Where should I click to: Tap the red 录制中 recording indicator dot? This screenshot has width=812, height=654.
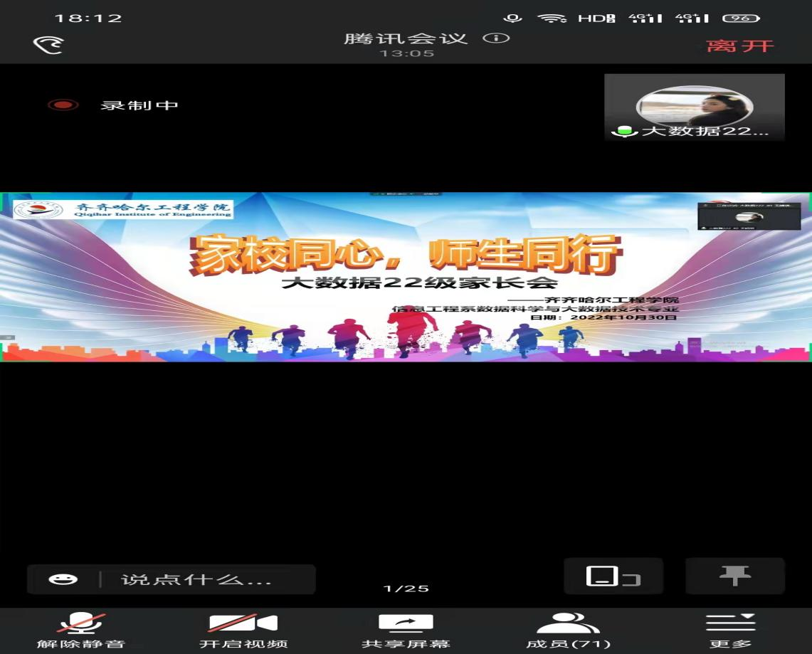(x=63, y=105)
